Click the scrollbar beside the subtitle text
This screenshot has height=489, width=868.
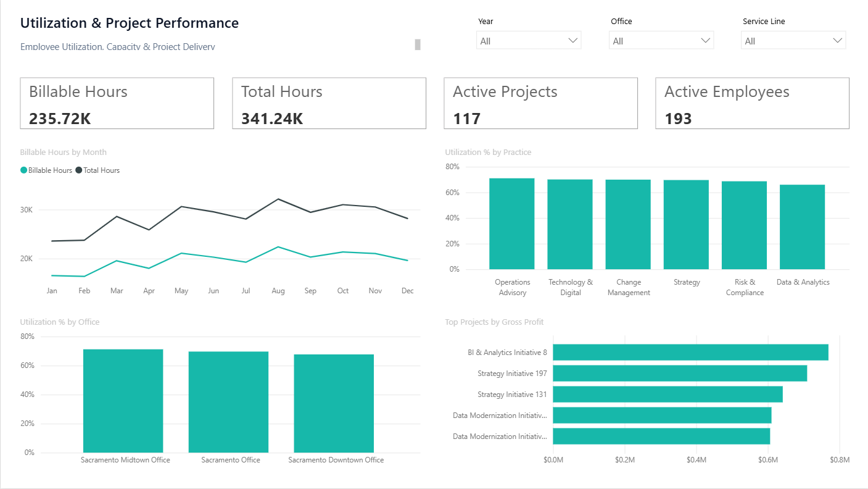(418, 44)
